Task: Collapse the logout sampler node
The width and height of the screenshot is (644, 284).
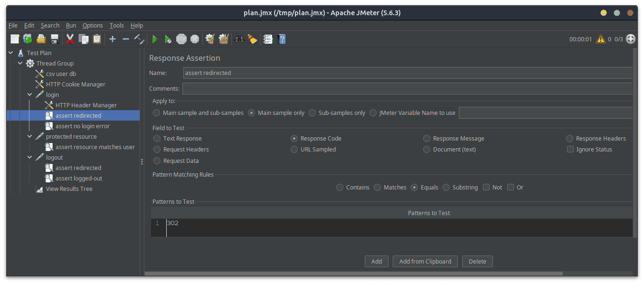Action: click(30, 157)
